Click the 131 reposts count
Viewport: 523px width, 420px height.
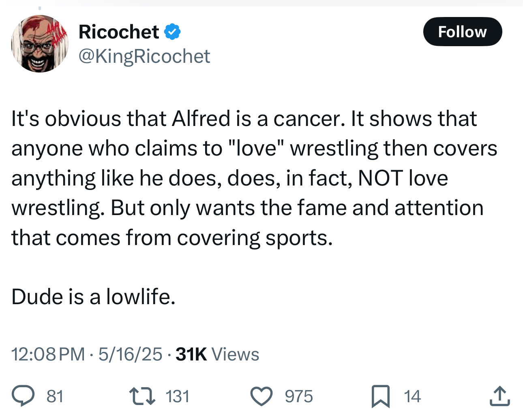tap(178, 396)
